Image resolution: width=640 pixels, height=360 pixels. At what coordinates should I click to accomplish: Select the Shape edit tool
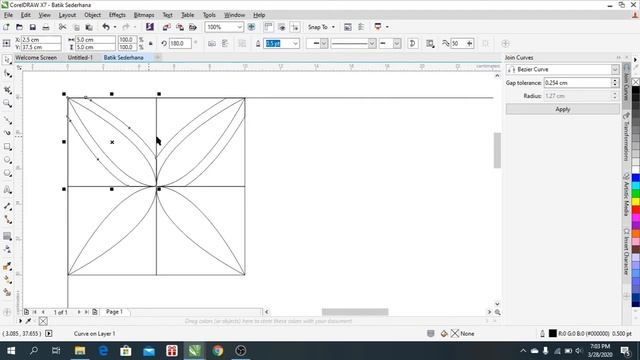pos(7,74)
